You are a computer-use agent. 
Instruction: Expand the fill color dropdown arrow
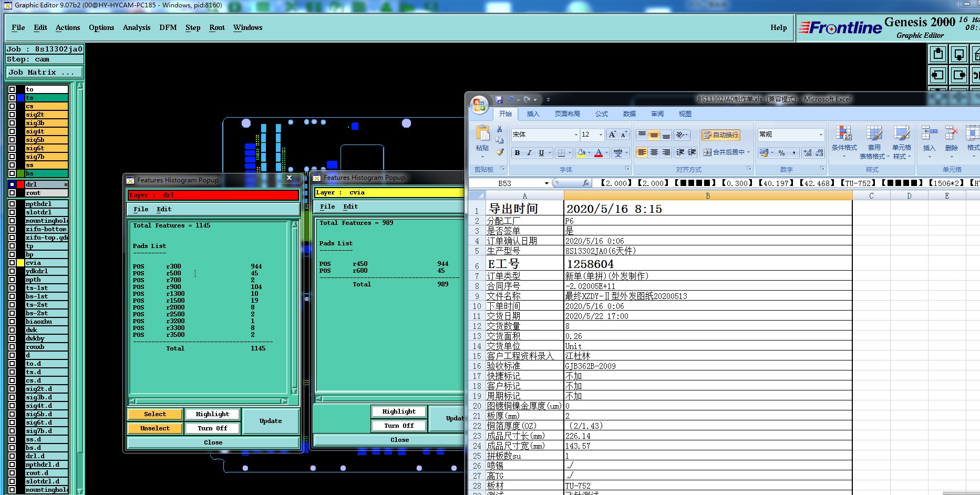pos(589,153)
